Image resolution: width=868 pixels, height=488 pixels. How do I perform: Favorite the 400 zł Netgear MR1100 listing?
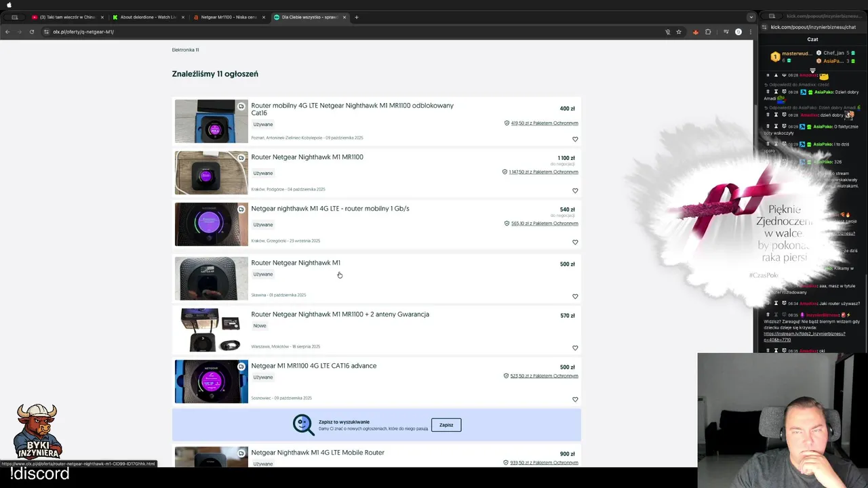click(x=575, y=139)
